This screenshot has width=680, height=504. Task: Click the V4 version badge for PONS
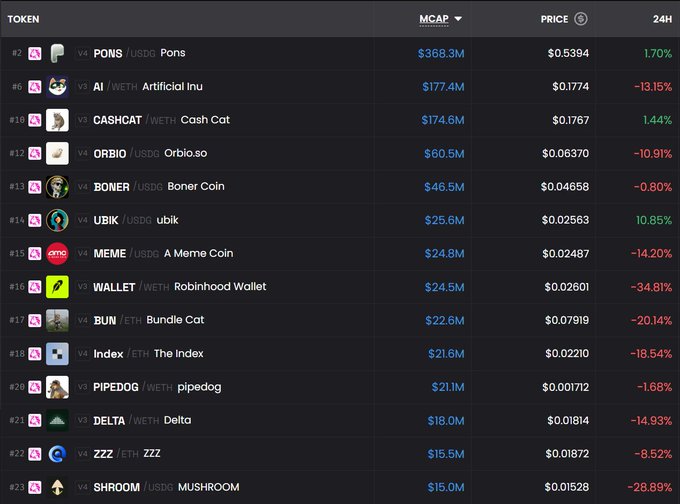click(x=82, y=53)
